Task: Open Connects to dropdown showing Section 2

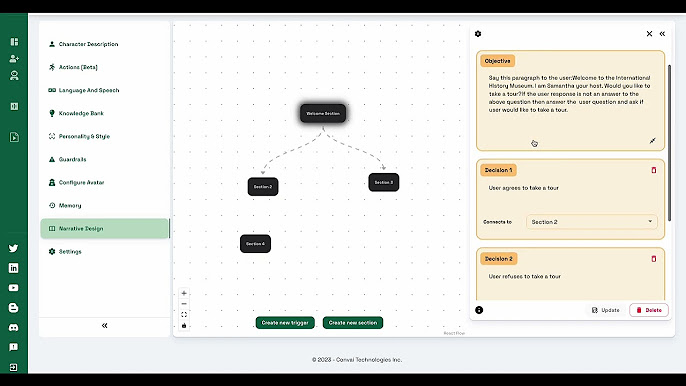Action: click(592, 222)
